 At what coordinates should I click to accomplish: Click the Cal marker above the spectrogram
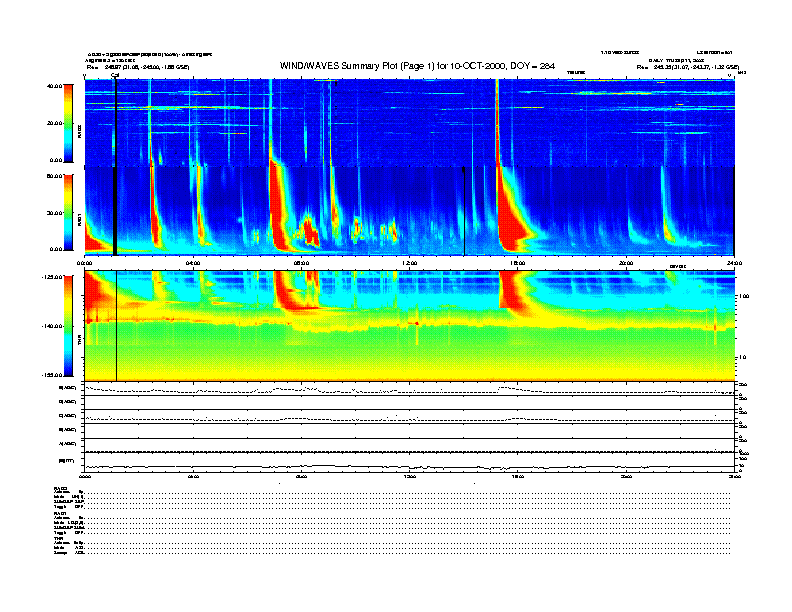[115, 75]
